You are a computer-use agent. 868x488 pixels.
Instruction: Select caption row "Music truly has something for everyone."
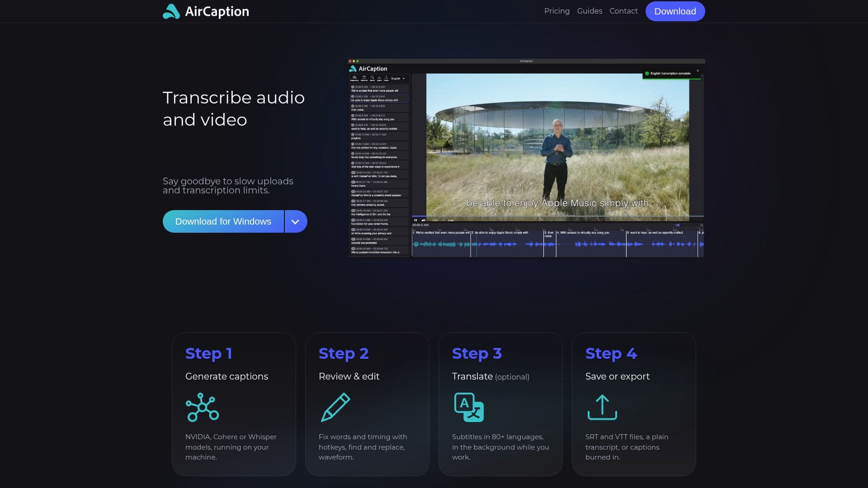(380, 155)
